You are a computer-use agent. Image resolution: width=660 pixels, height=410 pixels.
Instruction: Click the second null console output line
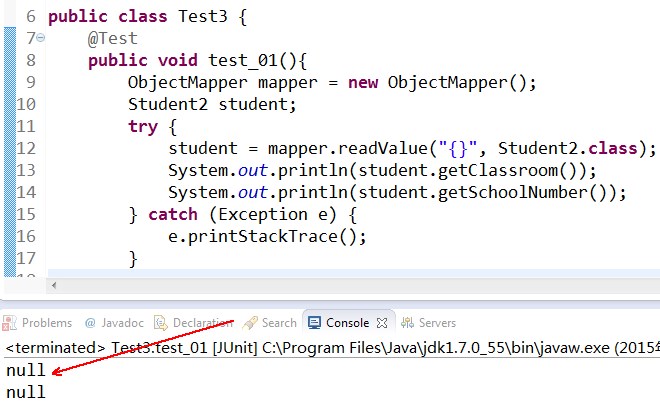click(x=26, y=392)
